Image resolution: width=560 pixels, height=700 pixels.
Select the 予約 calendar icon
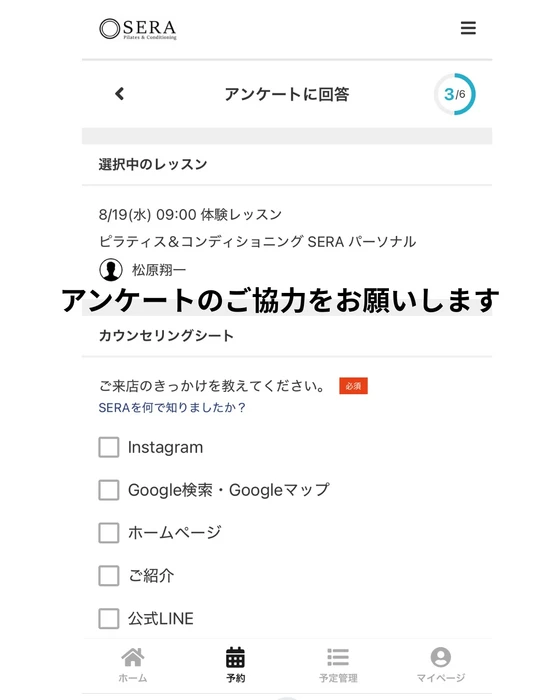[235, 657]
